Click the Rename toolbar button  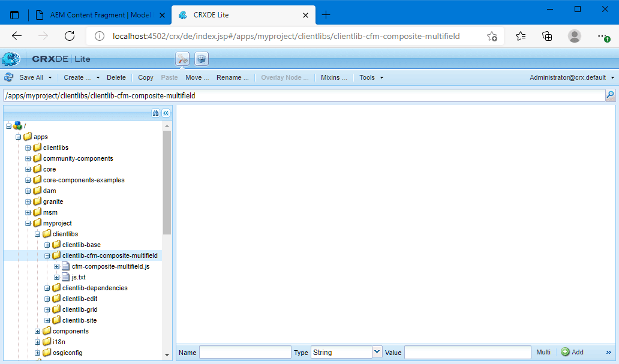tap(232, 77)
